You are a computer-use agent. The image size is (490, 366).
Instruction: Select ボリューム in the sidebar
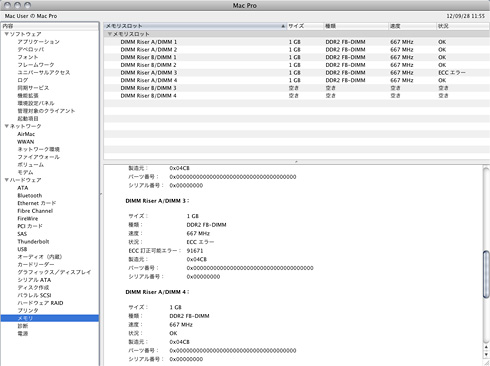tap(31, 165)
